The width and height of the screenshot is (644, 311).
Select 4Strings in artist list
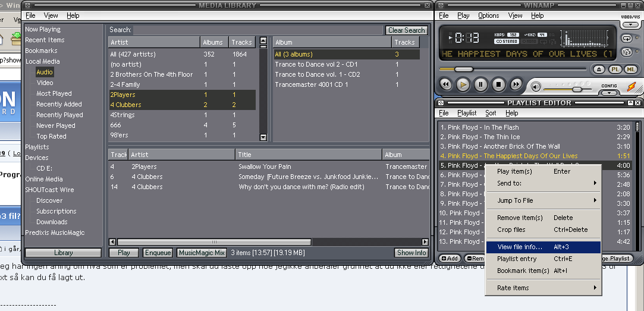pyautogui.click(x=183, y=115)
